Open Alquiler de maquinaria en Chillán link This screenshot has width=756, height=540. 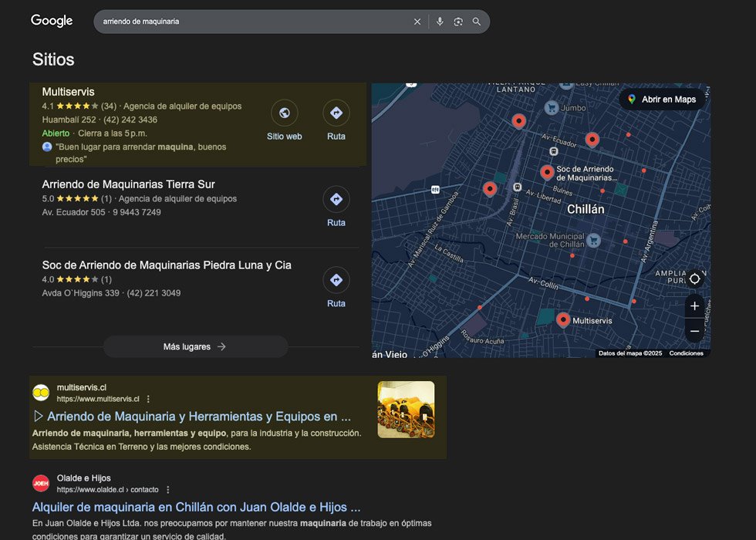(x=196, y=507)
